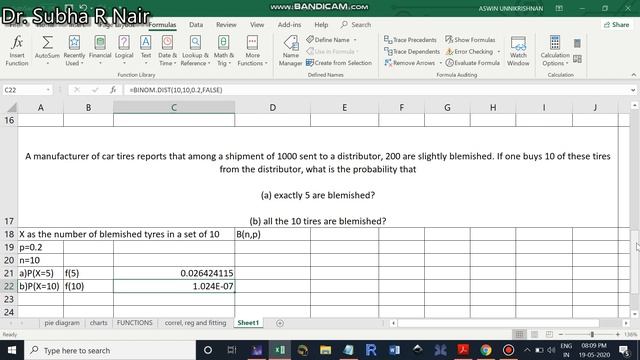The width and height of the screenshot is (640, 360).
Task: Open the Name Manager
Action: [x=291, y=51]
